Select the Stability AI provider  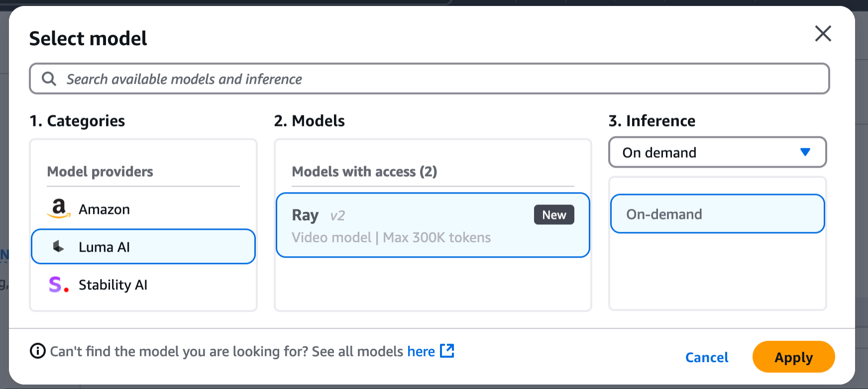pyautogui.click(x=113, y=285)
